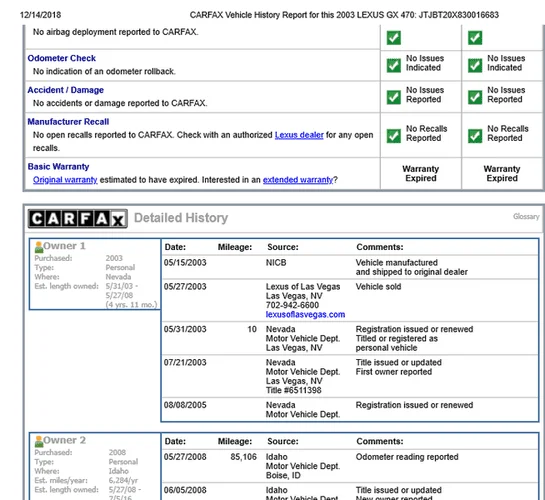Click mileage value 10
The width and height of the screenshot is (545, 500).
tap(252, 329)
